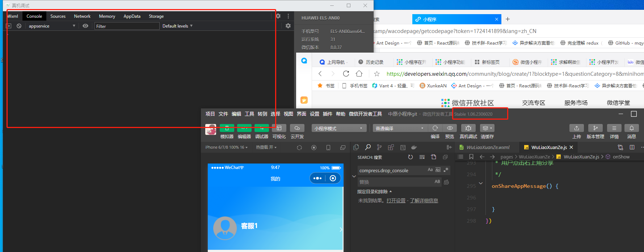The width and height of the screenshot is (644, 252).
Task: Close the WuLiaoXuanZe.js tab
Action: [x=571, y=147]
